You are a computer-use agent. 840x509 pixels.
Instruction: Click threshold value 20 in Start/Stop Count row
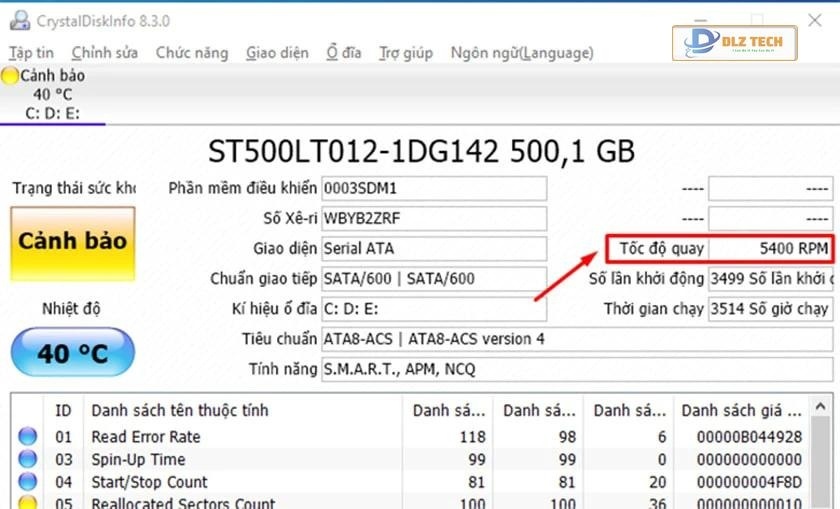click(x=657, y=482)
